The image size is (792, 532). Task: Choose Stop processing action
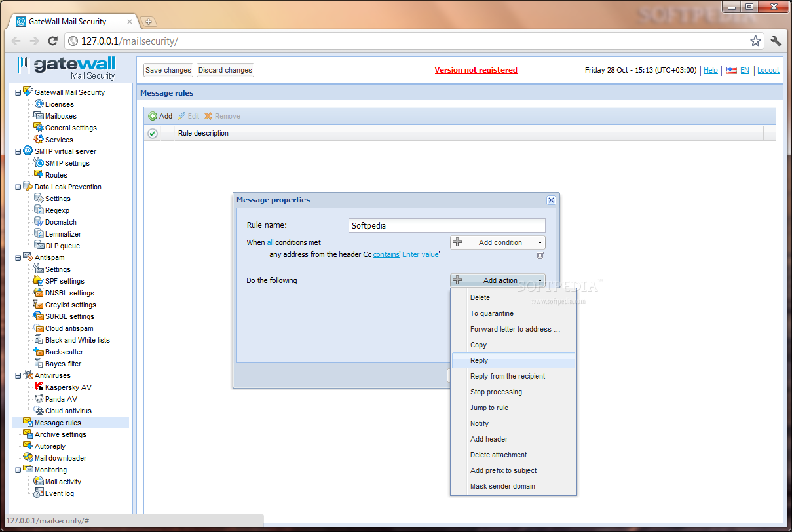(513, 392)
